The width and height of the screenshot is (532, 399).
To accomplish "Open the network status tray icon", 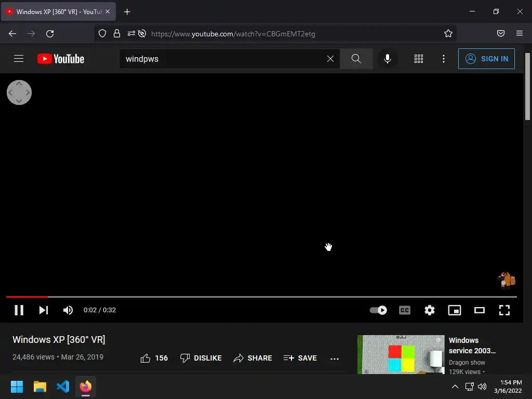I will pyautogui.click(x=469, y=387).
